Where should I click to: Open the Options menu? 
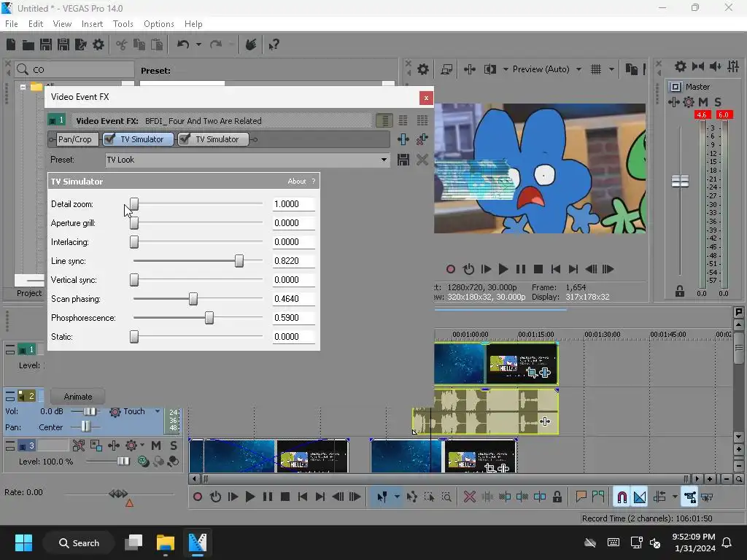point(158,24)
